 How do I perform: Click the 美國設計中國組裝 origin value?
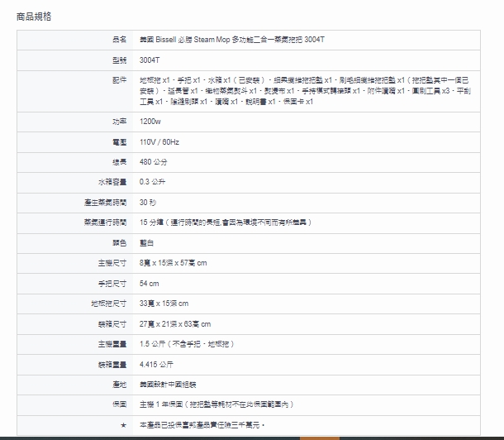168,385
